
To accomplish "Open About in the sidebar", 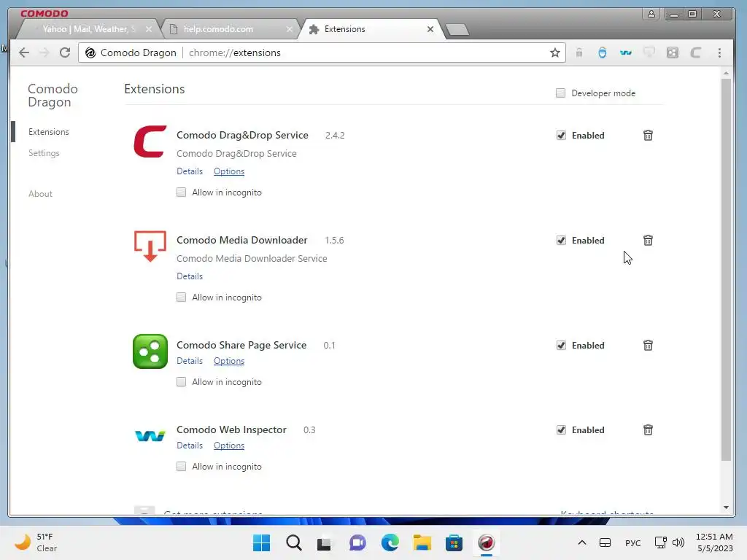I will click(x=40, y=194).
